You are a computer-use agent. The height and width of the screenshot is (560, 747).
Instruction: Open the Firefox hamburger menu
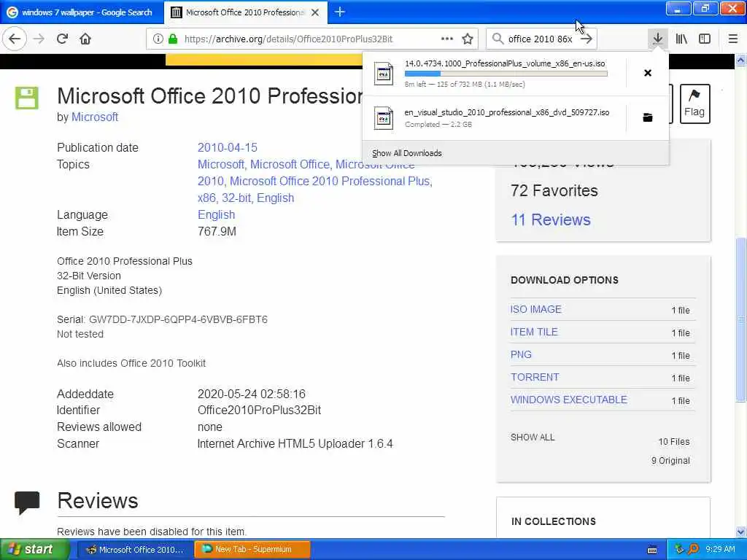point(732,39)
